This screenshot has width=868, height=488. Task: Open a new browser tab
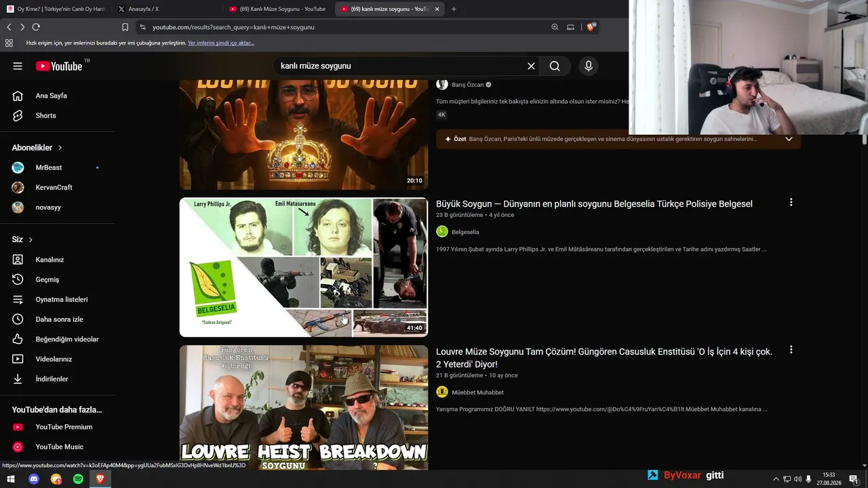click(454, 9)
